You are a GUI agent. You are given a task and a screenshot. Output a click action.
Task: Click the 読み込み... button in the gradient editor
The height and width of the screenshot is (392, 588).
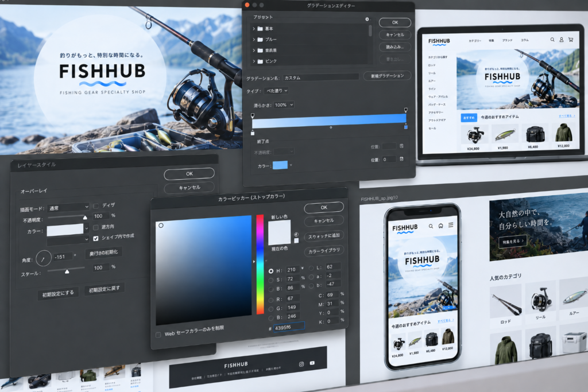pyautogui.click(x=395, y=47)
